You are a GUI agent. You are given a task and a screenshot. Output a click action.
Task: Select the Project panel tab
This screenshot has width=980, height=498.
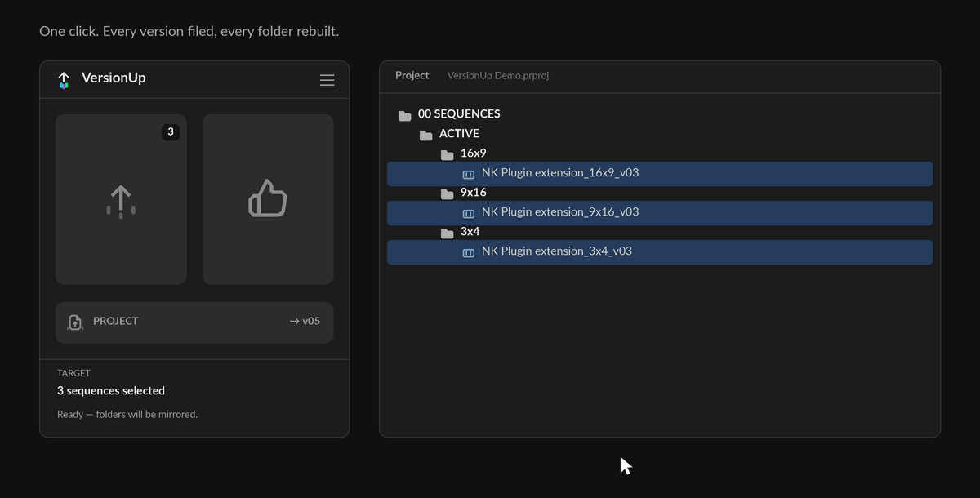[412, 75]
